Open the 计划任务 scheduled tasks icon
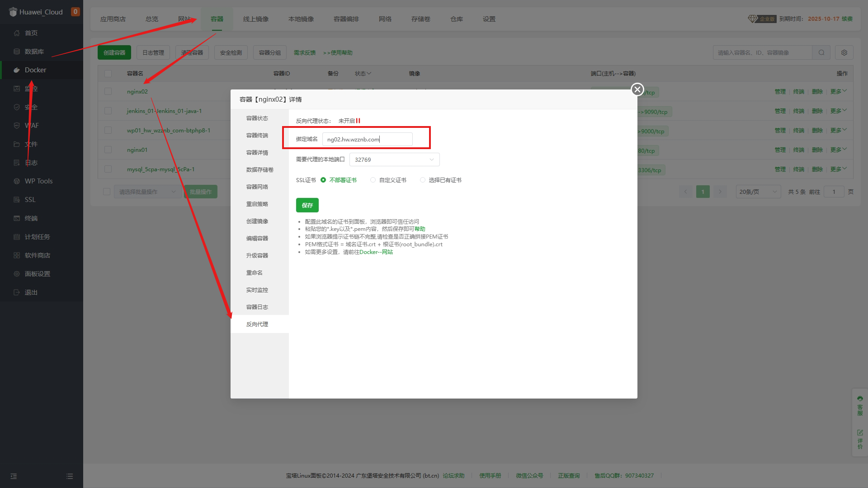Viewport: 868px width, 488px height. [17, 237]
